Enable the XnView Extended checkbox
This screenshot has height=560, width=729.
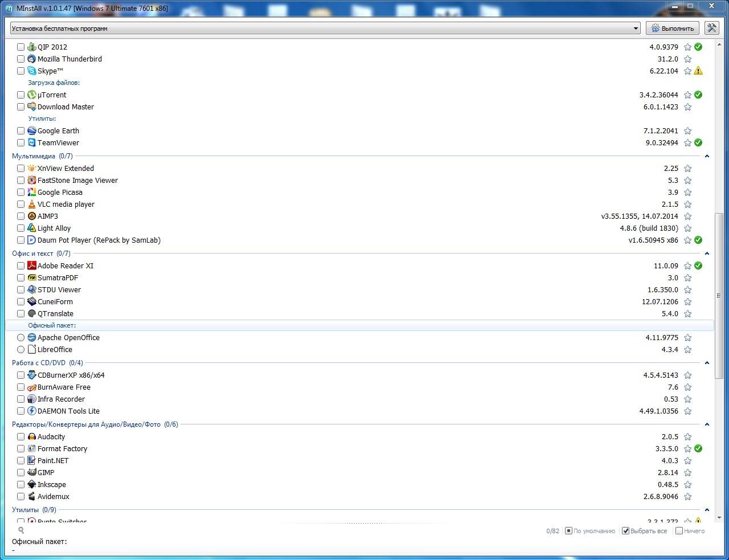point(21,168)
